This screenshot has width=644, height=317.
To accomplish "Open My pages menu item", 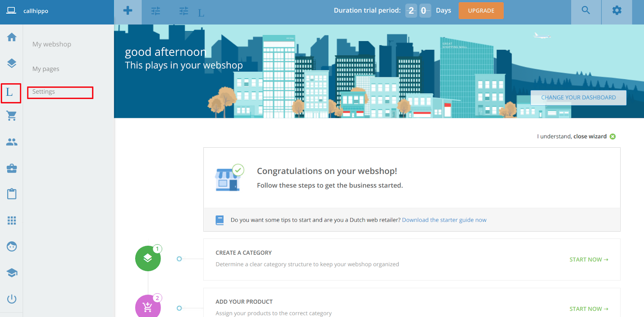I will pyautogui.click(x=46, y=69).
